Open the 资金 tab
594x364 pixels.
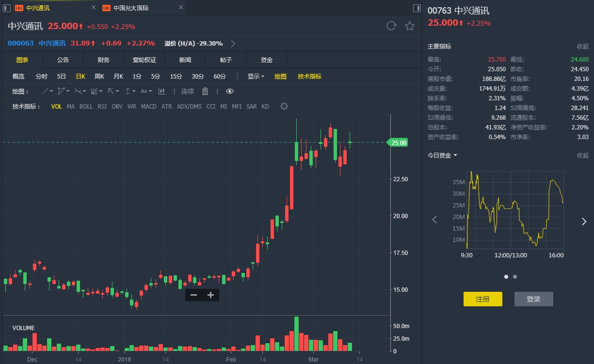267,60
